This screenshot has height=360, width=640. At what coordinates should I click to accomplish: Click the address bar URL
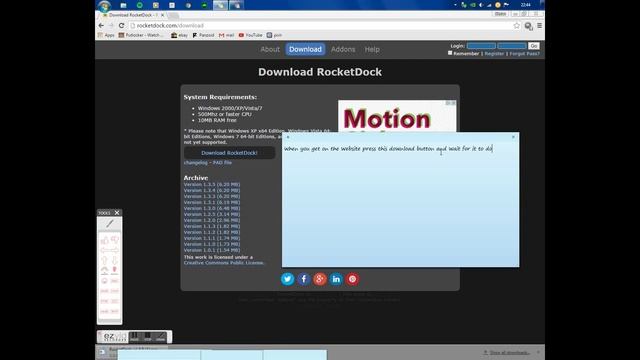pos(170,26)
